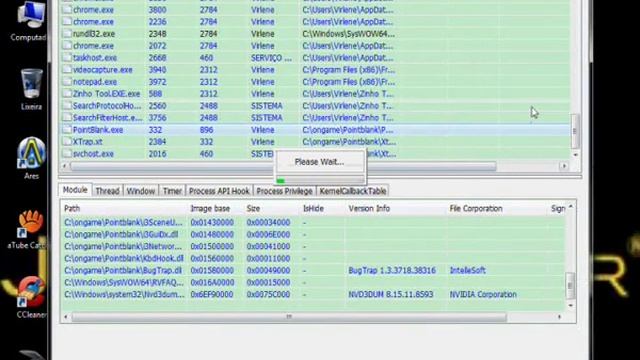Click the icon beside notepad.exe
This screenshot has height=360, width=640.
(x=67, y=82)
